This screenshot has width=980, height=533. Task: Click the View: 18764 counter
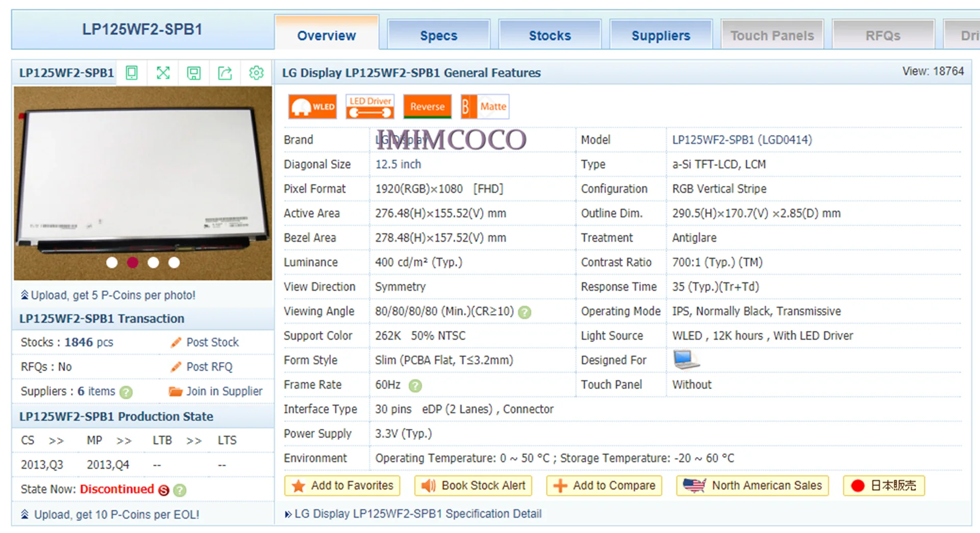[x=933, y=71]
